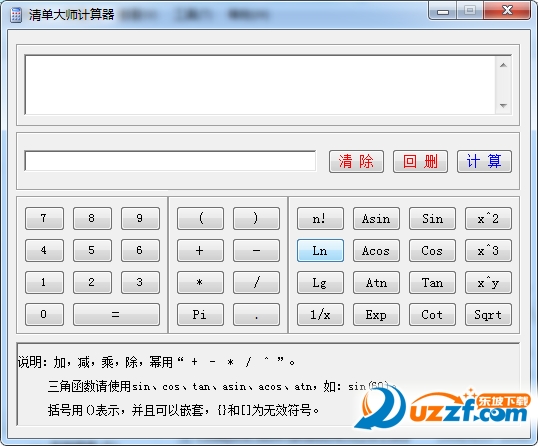Click the blue 计算 calculate button
538x446 pixels.
coord(484,161)
